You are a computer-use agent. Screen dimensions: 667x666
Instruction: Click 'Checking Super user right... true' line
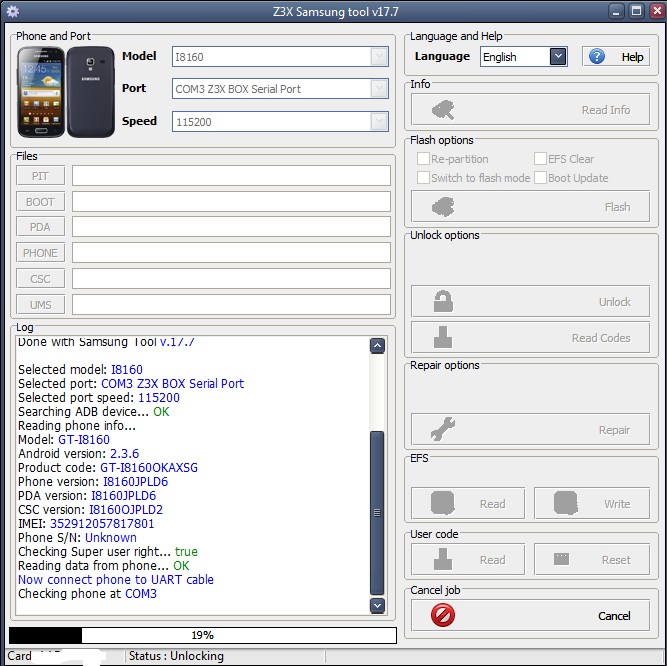click(108, 552)
